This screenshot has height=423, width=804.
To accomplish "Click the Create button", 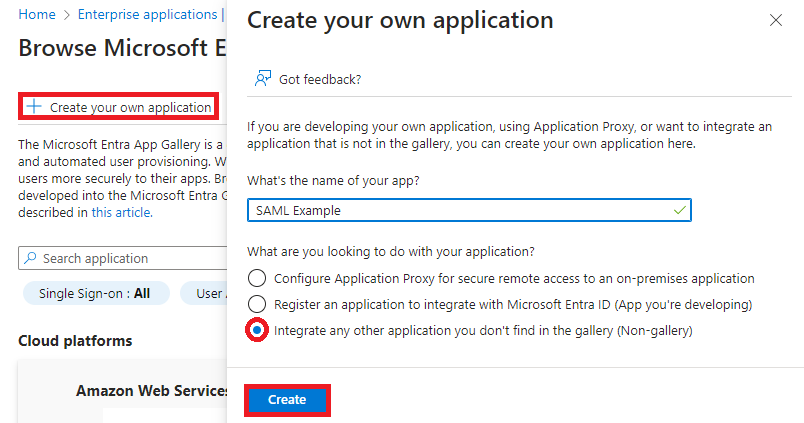I will click(287, 400).
